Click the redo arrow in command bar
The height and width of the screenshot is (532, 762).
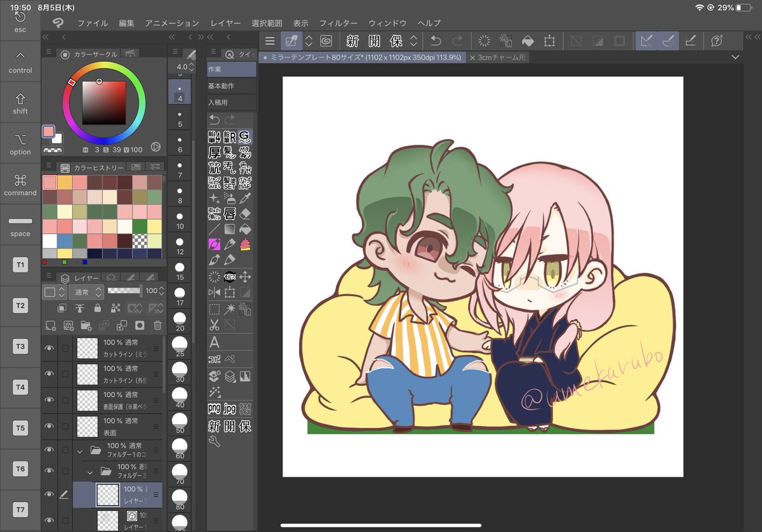pyautogui.click(x=457, y=41)
